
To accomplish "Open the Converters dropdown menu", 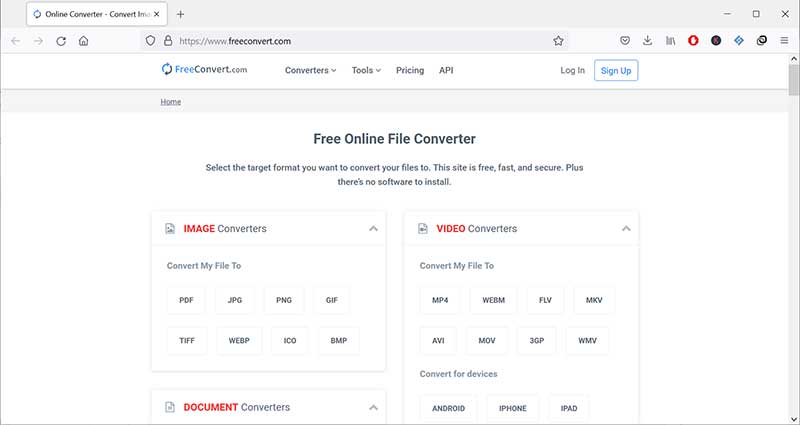I will pos(311,70).
